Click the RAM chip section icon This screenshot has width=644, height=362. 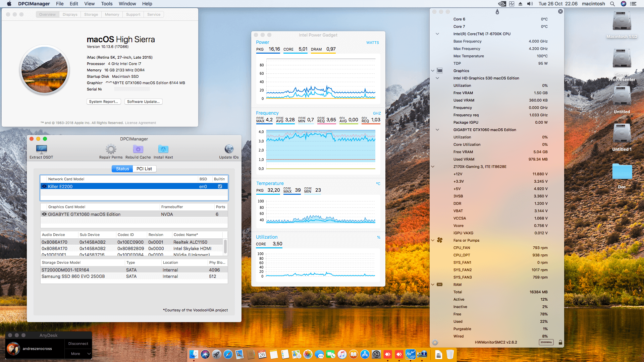click(x=440, y=285)
